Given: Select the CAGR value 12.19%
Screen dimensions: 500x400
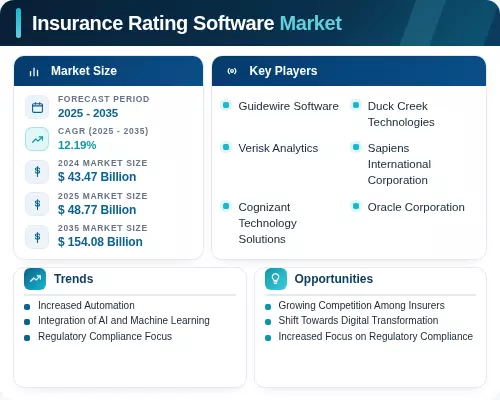Looking at the screenshot, I should pos(77,145).
